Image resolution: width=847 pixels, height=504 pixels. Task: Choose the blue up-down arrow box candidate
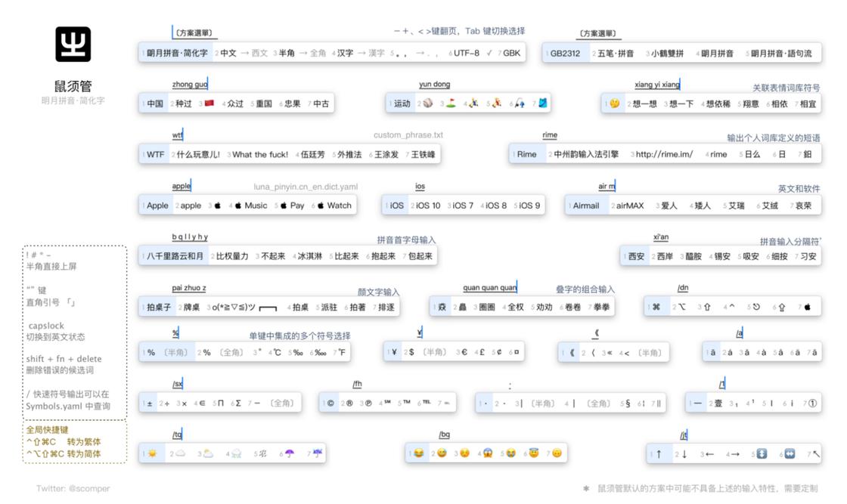coord(762,454)
